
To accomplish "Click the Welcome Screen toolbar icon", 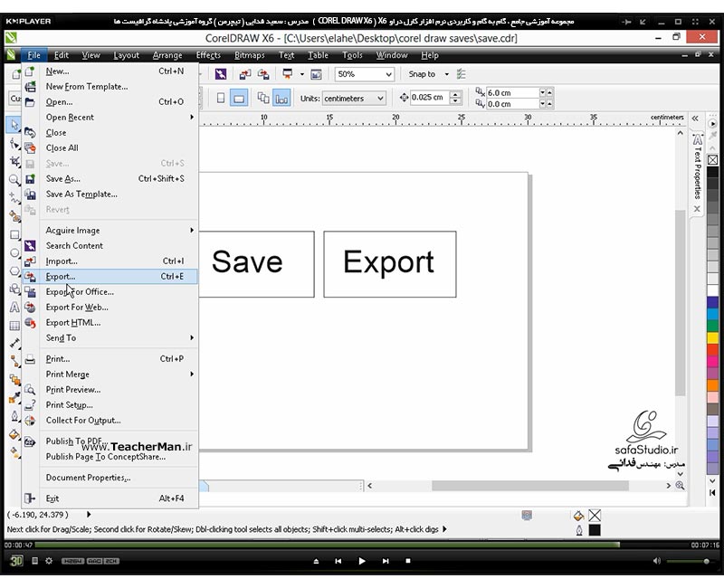I will pos(316,74).
